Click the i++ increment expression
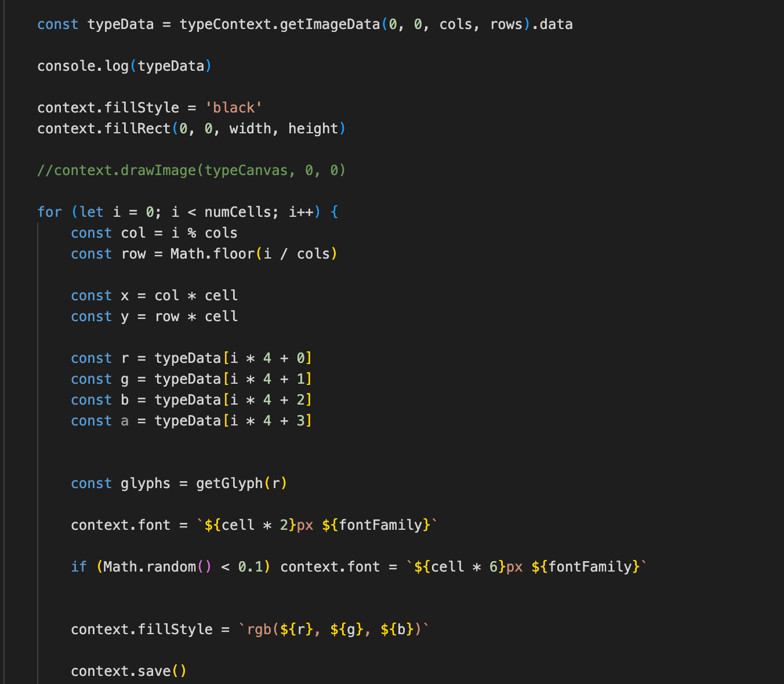Viewport: 784px width, 684px height. [301, 212]
